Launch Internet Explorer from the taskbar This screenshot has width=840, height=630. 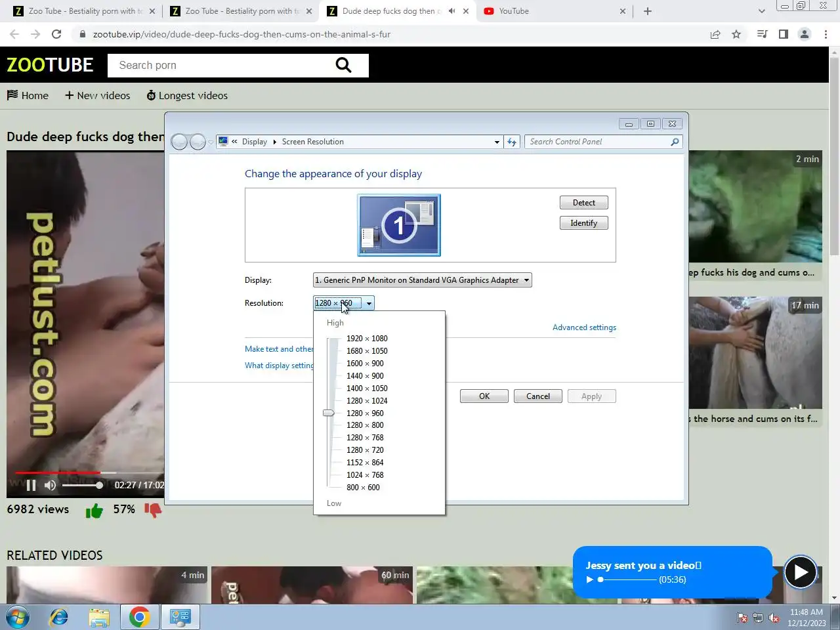coord(59,617)
